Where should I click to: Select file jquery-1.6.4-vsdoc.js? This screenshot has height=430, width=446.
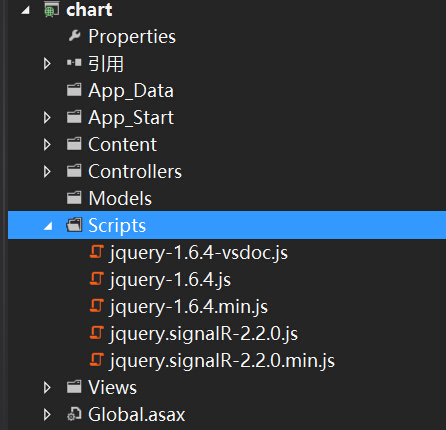(199, 253)
